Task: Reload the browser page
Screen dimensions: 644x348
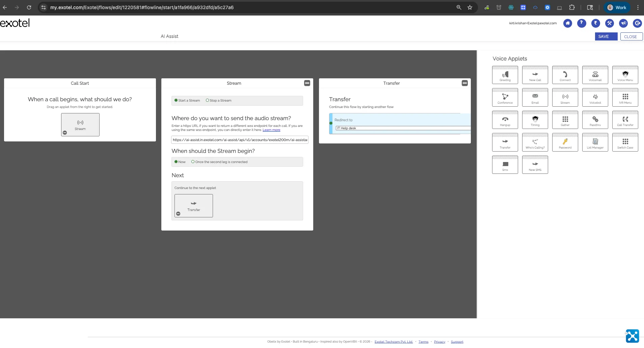Action: (29, 7)
